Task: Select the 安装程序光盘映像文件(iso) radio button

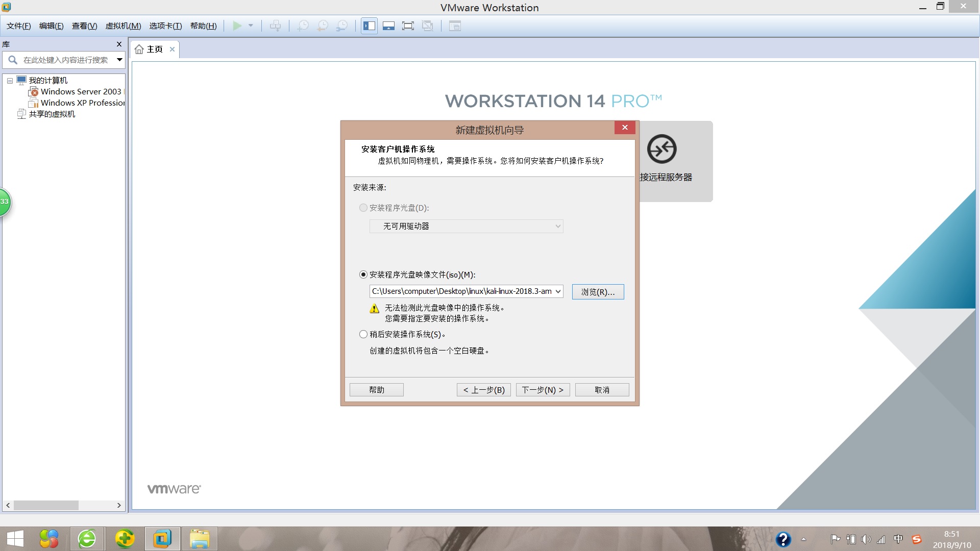Action: click(x=363, y=275)
